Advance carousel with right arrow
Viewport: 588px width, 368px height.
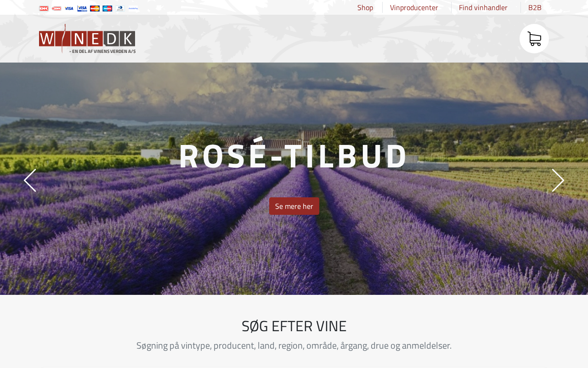[x=558, y=180]
